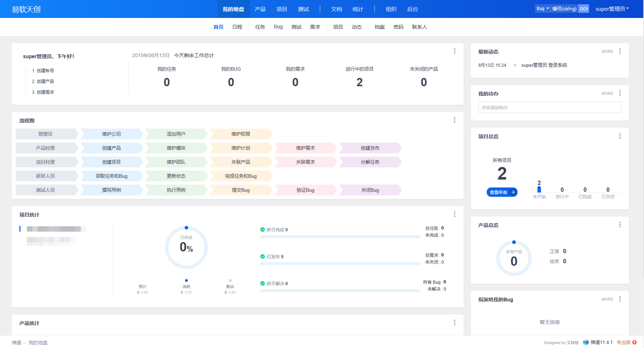644x348 pixels.
Task: Click the 添加用户 flowchart step
Action: 176,134
